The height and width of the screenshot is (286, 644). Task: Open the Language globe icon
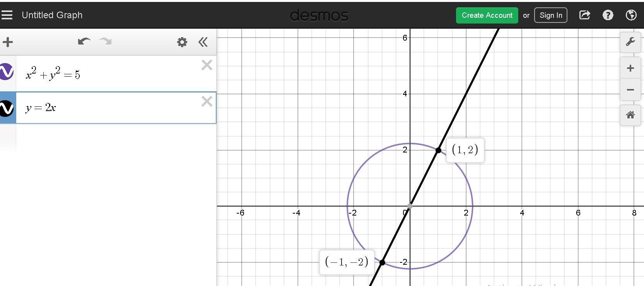click(x=631, y=15)
